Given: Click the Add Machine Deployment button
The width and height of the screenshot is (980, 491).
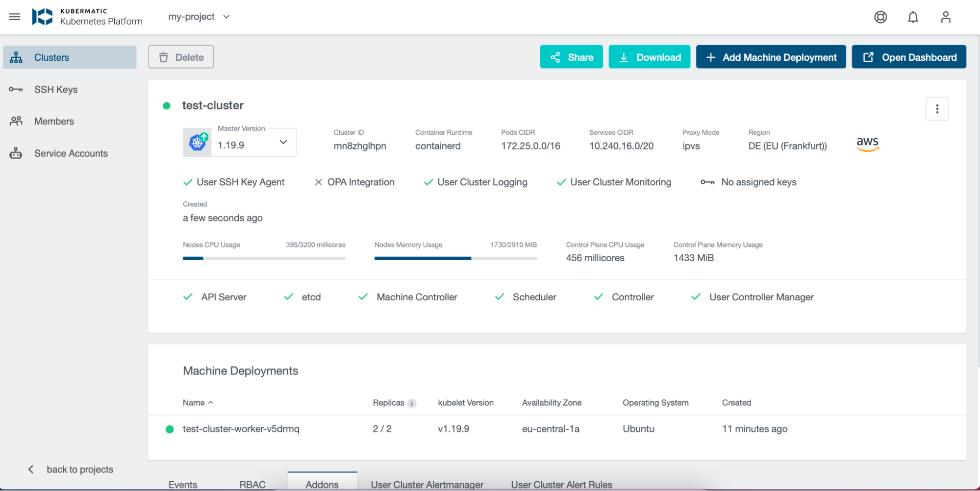Looking at the screenshot, I should click(x=771, y=57).
